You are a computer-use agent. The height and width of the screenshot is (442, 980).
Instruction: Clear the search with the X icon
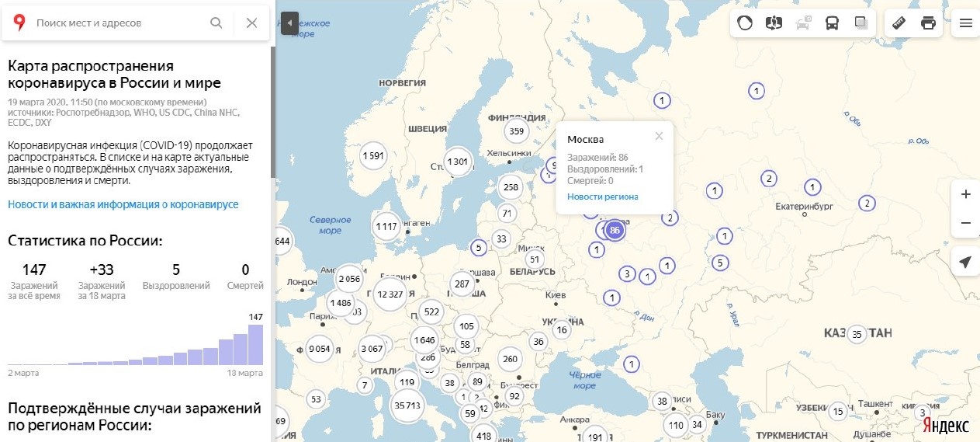tap(251, 23)
